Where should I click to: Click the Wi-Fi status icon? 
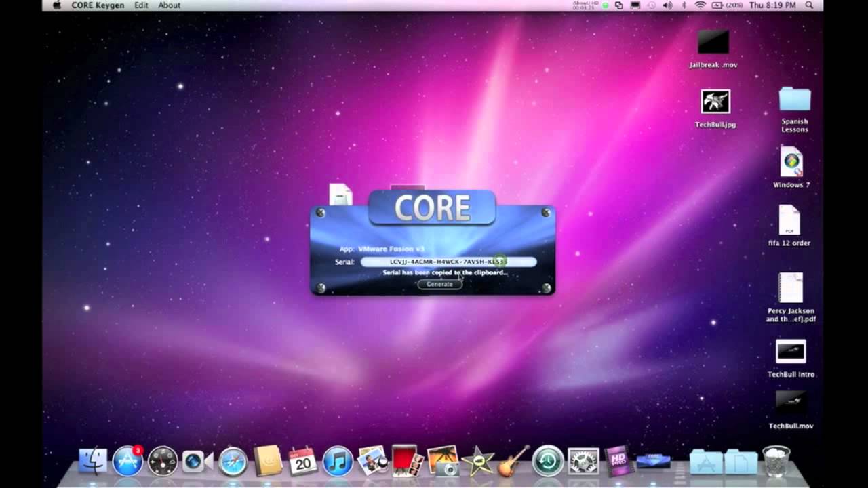point(700,5)
